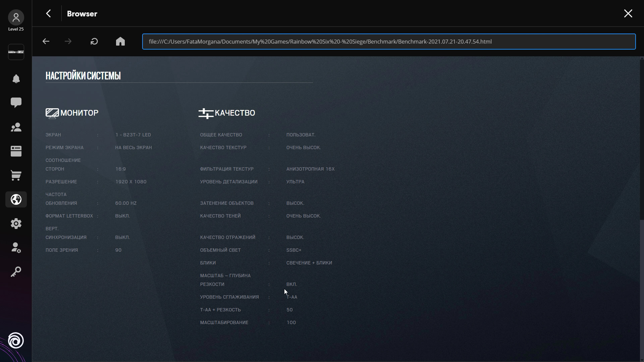Select the label ОБЪЕМНЫЙ СВЕТ

tap(220, 250)
